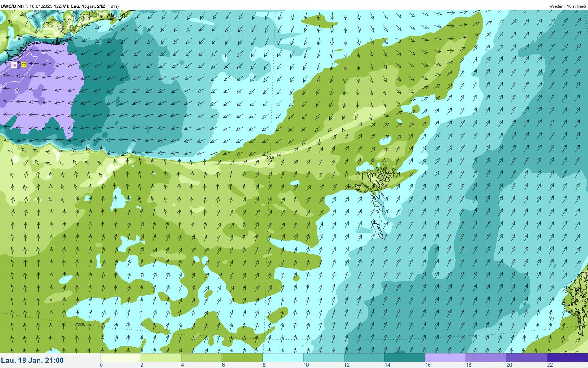Image resolution: width=588 pixels, height=368 pixels.
Task: Click the 'VT: Lau. 18.jan. 21Z' valid time text
Action: pos(84,6)
